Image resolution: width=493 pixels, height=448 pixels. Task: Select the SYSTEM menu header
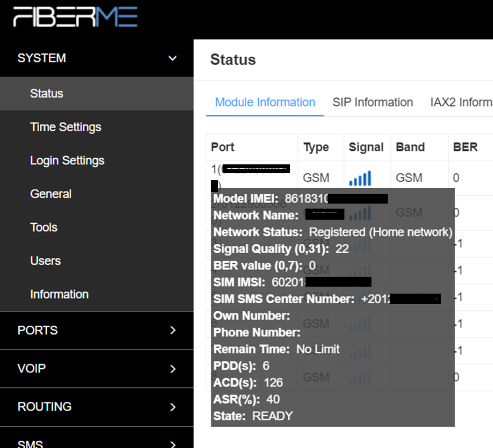[97, 58]
